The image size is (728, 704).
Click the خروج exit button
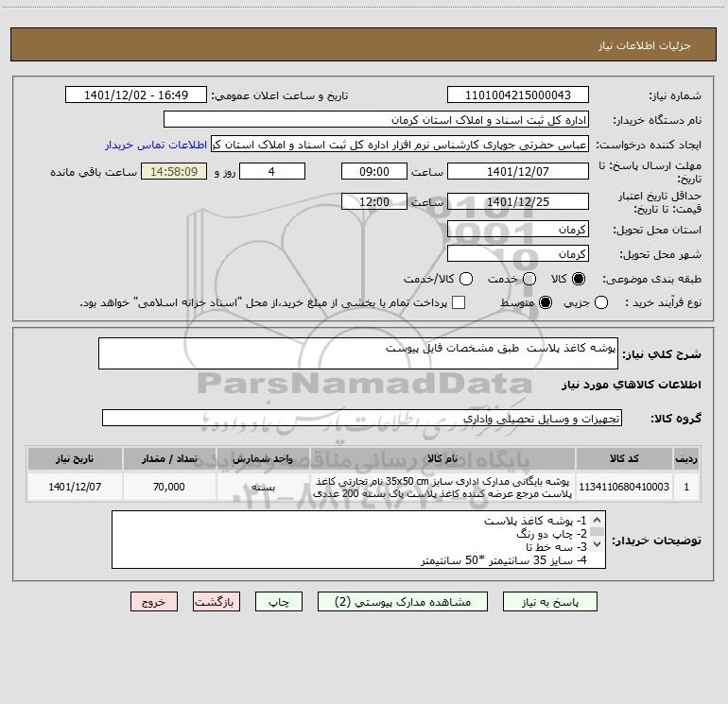[x=154, y=601]
